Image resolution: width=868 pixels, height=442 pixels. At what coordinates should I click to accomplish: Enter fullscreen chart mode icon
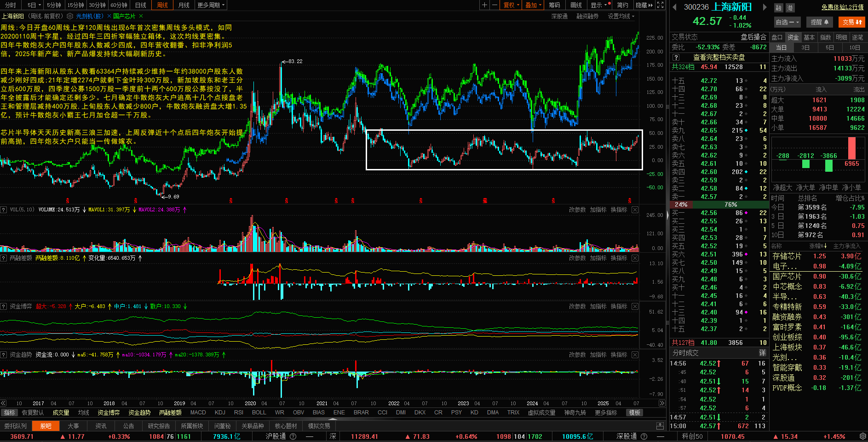click(661, 5)
